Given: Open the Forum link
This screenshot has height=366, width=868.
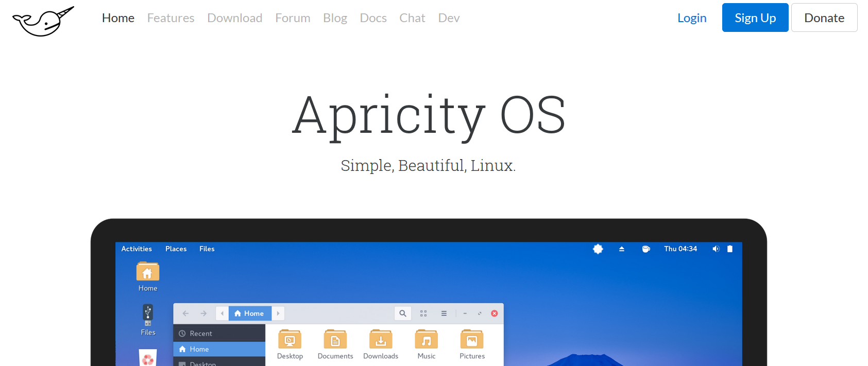Looking at the screenshot, I should [x=293, y=18].
